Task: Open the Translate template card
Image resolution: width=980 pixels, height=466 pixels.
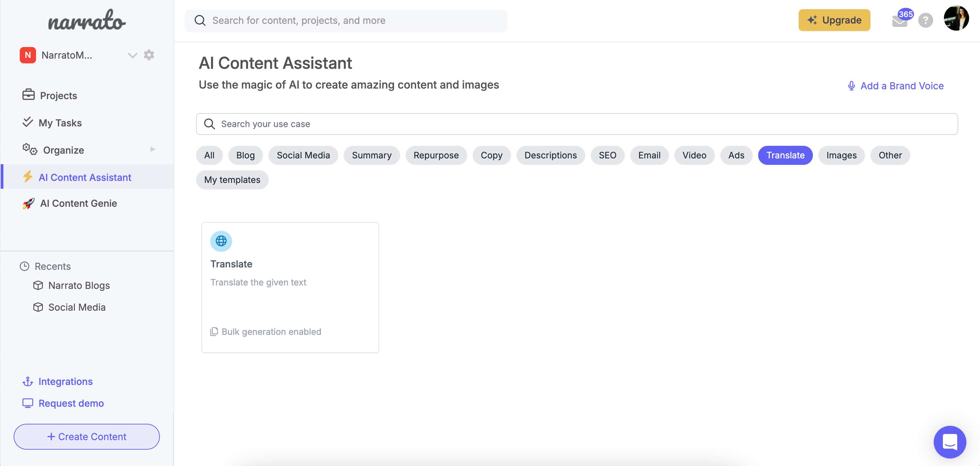Action: (290, 287)
